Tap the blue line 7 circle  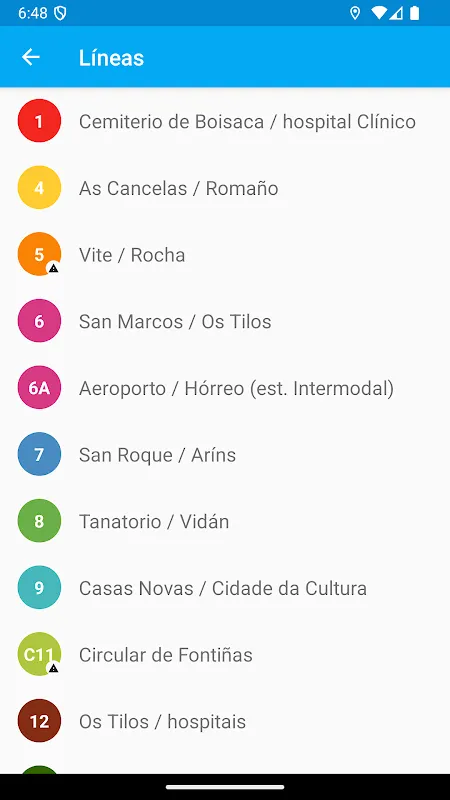coord(39,454)
